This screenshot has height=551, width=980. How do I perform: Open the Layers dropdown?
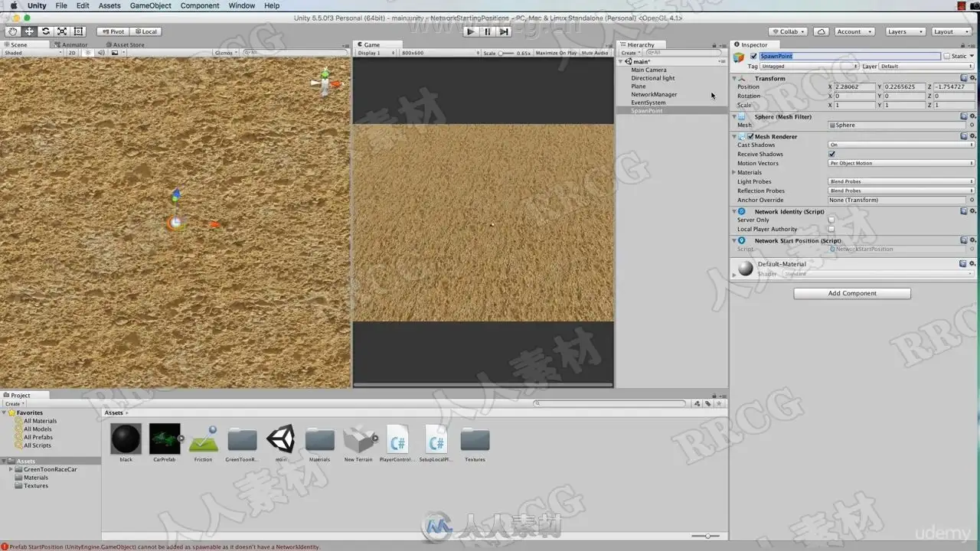coord(905,31)
